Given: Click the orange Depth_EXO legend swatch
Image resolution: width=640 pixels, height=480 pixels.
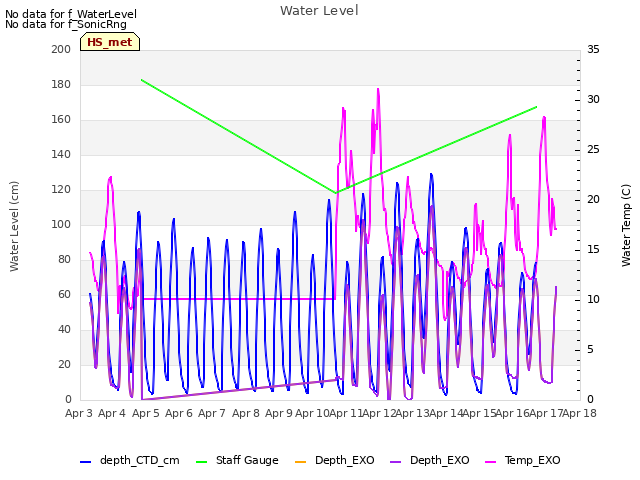Looking at the screenshot, I should coord(300,462).
